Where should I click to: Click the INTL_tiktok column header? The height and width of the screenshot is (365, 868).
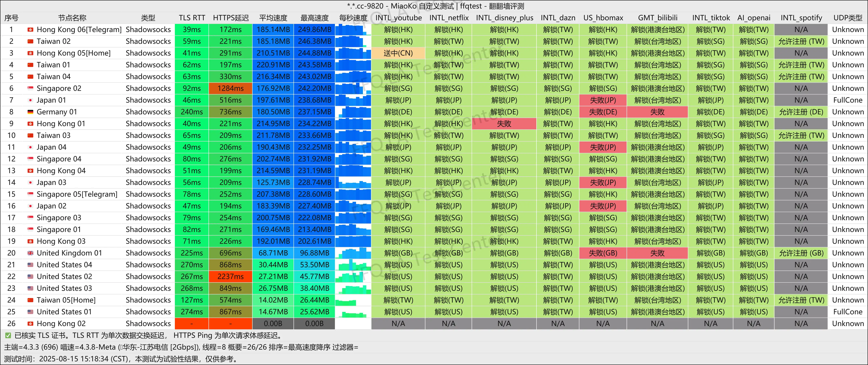pos(711,18)
